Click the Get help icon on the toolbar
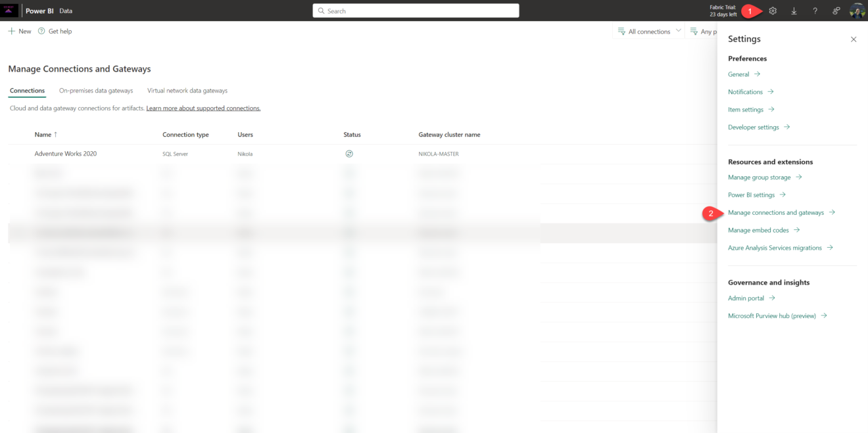The image size is (868, 433). tap(40, 30)
